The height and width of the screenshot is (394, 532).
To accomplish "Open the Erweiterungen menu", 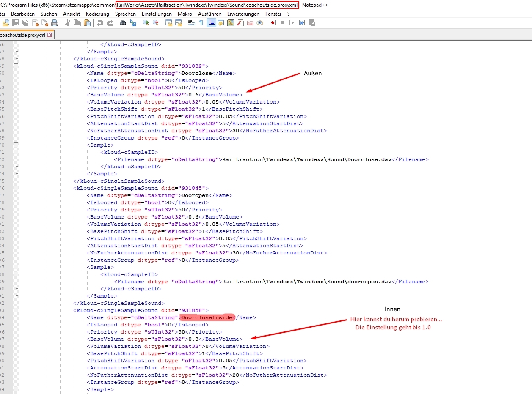I will [243, 14].
